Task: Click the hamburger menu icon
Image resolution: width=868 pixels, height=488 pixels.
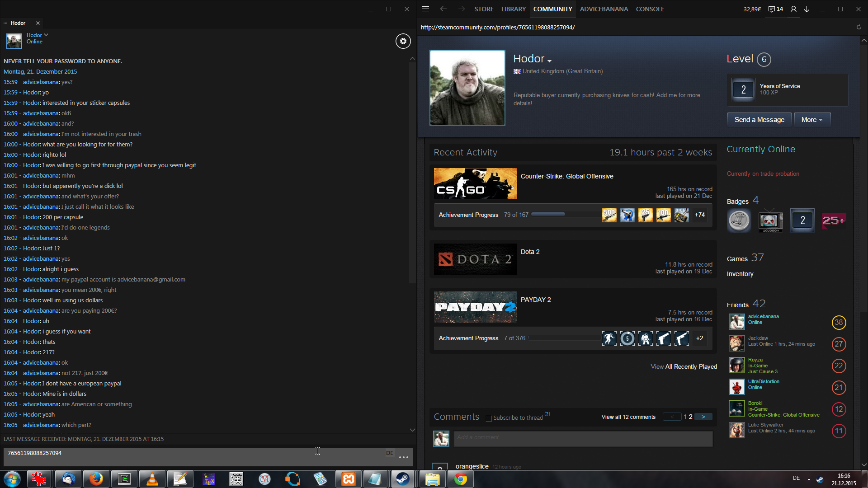Action: click(x=425, y=9)
